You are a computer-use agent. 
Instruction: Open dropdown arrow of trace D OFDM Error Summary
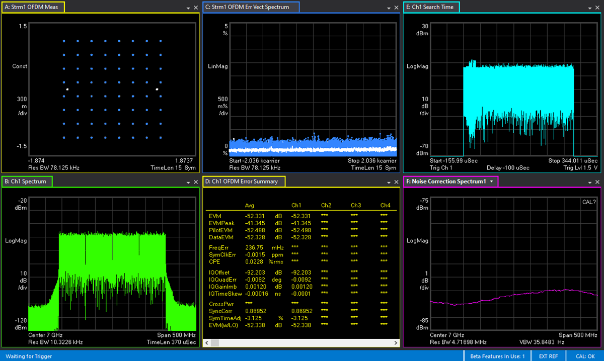(x=389, y=182)
